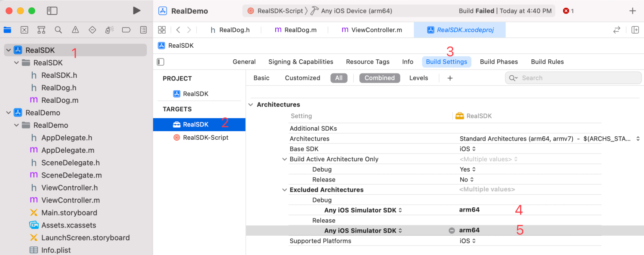644x255 pixels.
Task: Open the Breakpoint navigator icon
Action: click(x=126, y=30)
